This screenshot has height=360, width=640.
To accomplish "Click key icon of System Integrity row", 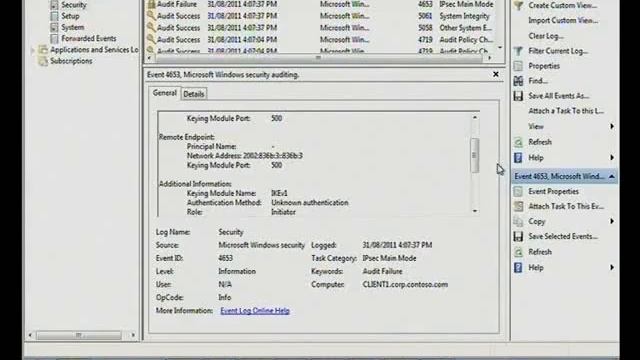I will [151, 16].
